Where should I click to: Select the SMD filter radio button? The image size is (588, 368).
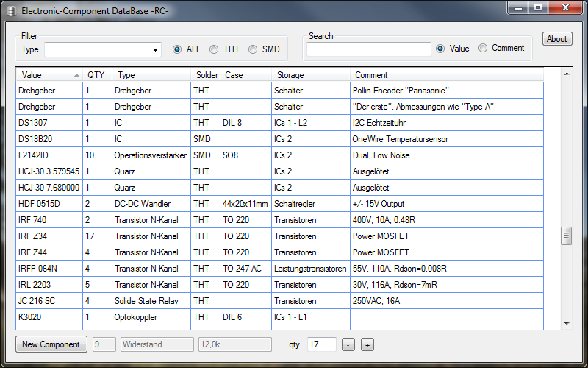pyautogui.click(x=253, y=49)
